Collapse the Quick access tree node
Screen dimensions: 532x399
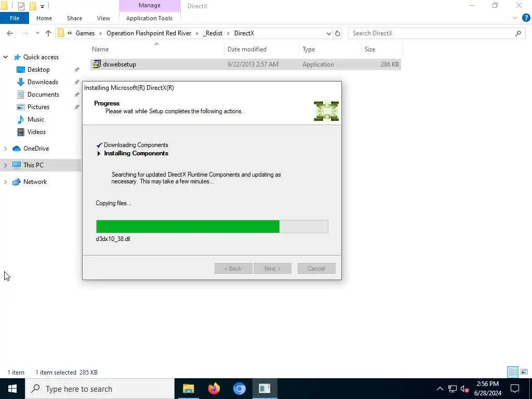coord(5,57)
